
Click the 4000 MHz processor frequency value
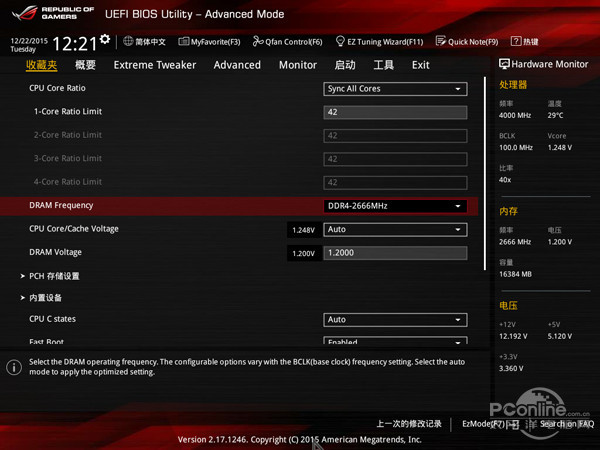point(515,115)
